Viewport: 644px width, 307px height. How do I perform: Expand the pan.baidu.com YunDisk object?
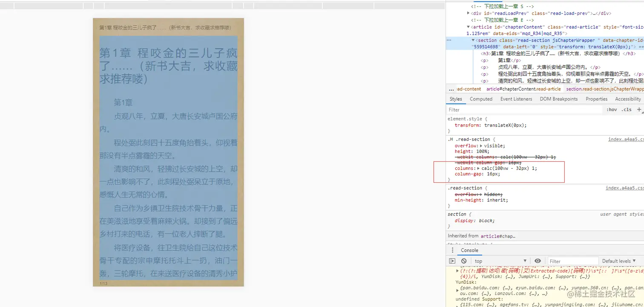click(x=458, y=290)
